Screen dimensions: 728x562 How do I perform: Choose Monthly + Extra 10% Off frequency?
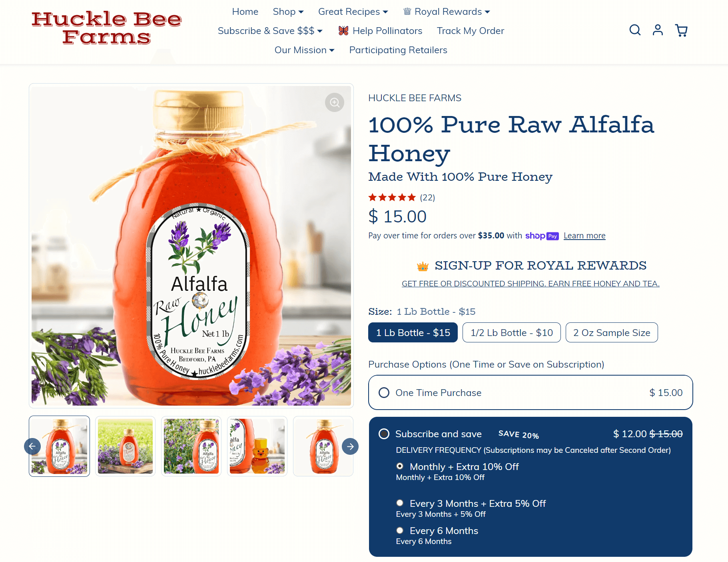pos(400,466)
